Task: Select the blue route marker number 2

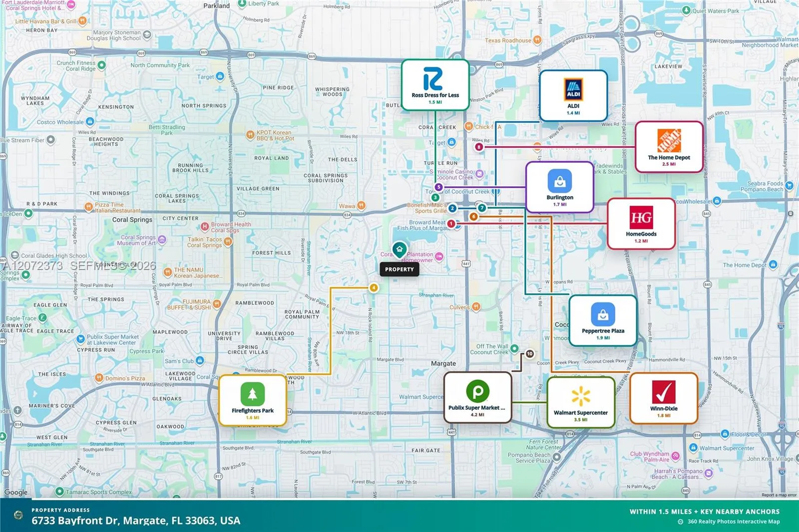Action: [x=452, y=208]
